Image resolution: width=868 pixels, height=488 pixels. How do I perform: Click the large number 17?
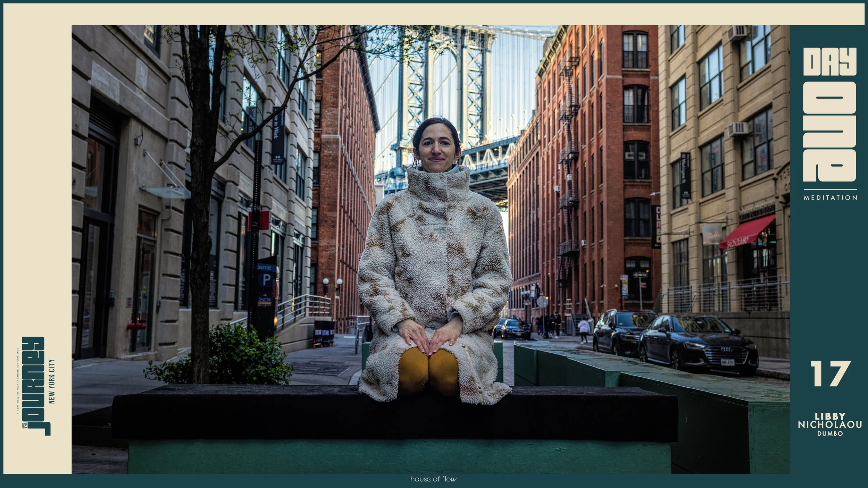pos(830,374)
